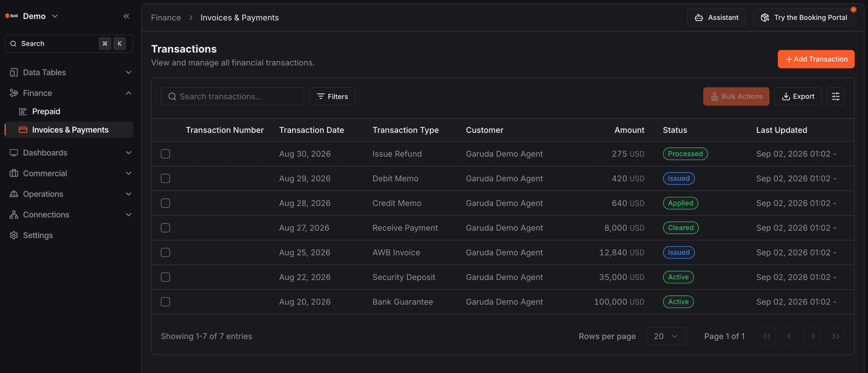Click the Commercial briefcase icon

click(x=14, y=173)
